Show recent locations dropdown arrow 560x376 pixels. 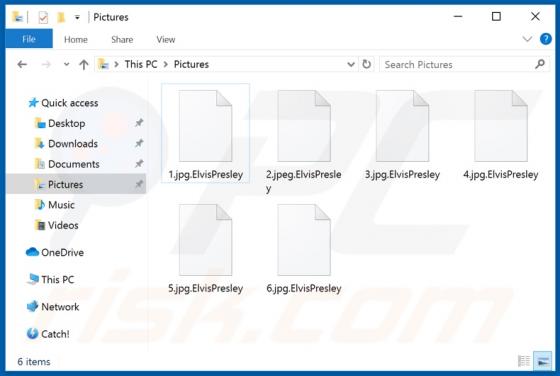[x=66, y=65]
